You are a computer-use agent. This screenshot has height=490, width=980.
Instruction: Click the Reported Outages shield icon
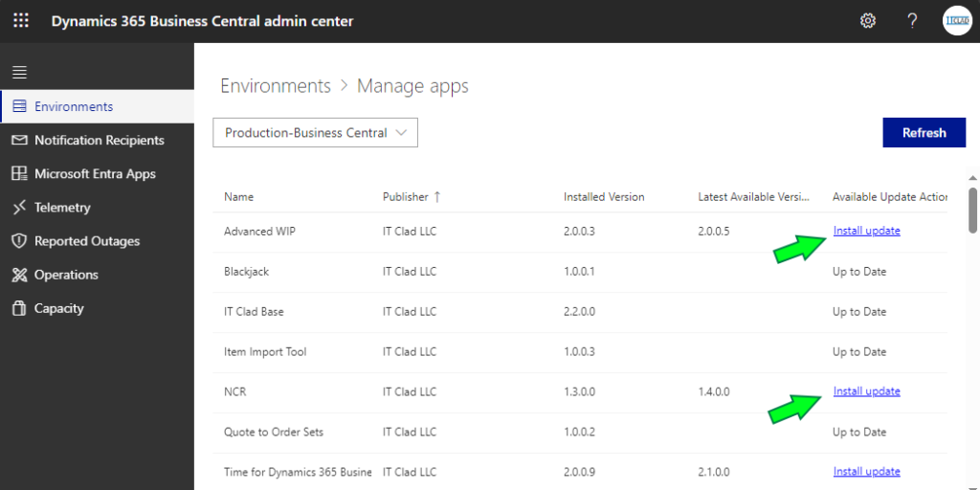tap(19, 241)
